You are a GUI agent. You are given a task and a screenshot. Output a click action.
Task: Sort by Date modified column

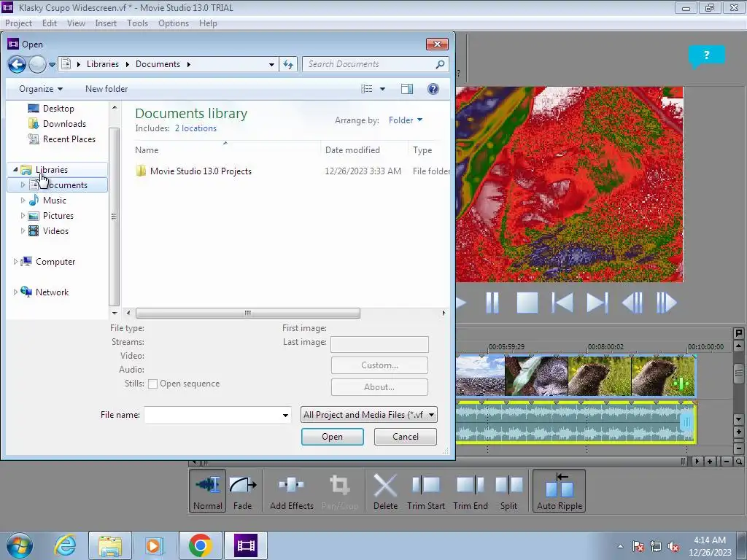[352, 150]
